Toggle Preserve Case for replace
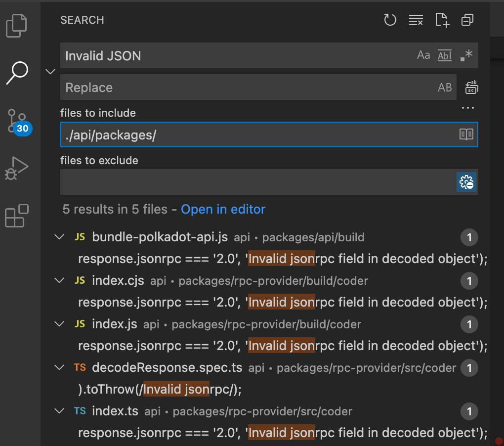Image resolution: width=504 pixels, height=446 pixels. point(444,87)
